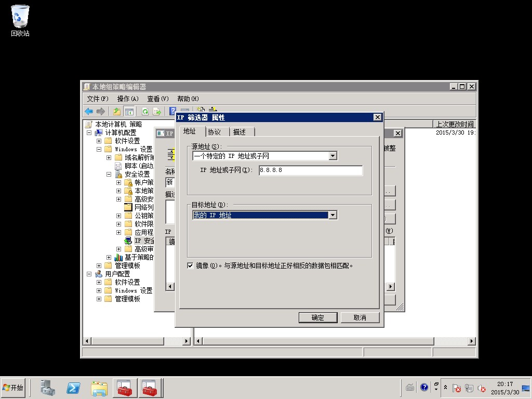
Task: Collapse Windows 设置 under 计算机配置
Action: (99, 149)
